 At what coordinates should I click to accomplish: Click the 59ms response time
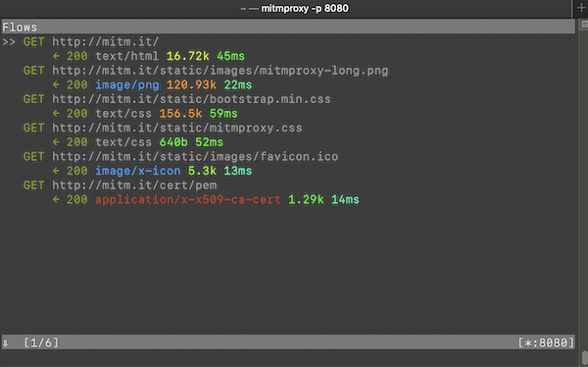pos(223,114)
